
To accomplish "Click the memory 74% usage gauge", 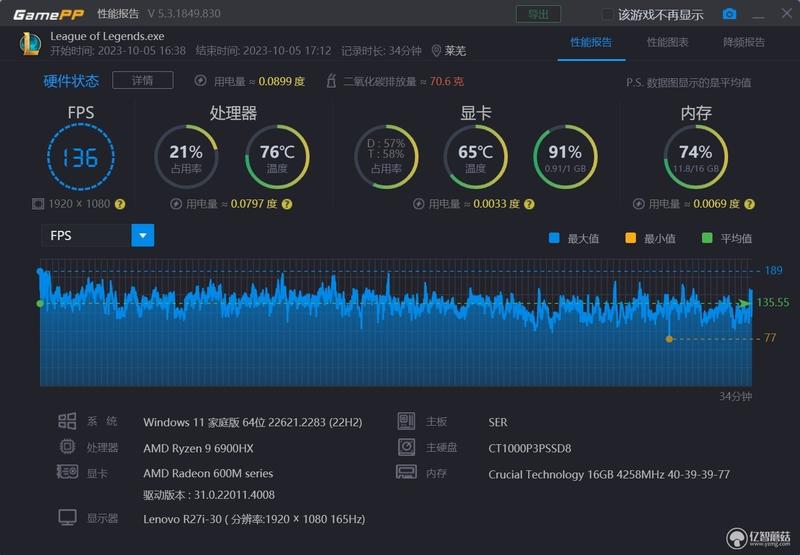I will pos(695,157).
